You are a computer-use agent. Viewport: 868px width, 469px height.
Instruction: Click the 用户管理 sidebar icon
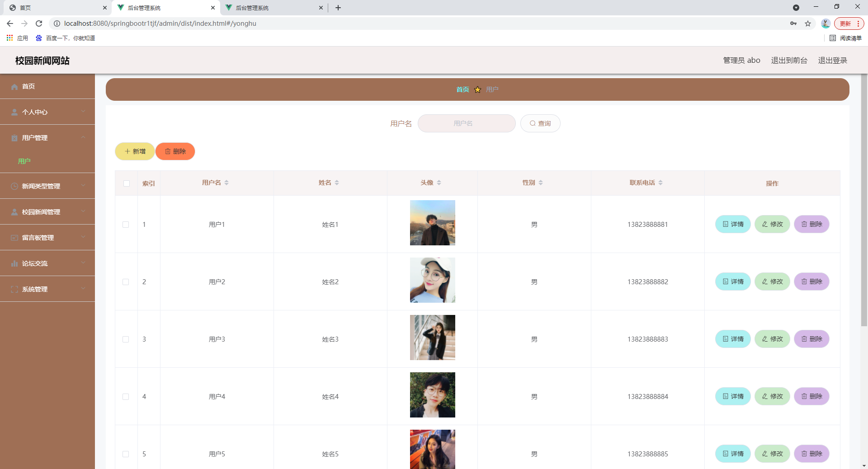pyautogui.click(x=14, y=138)
